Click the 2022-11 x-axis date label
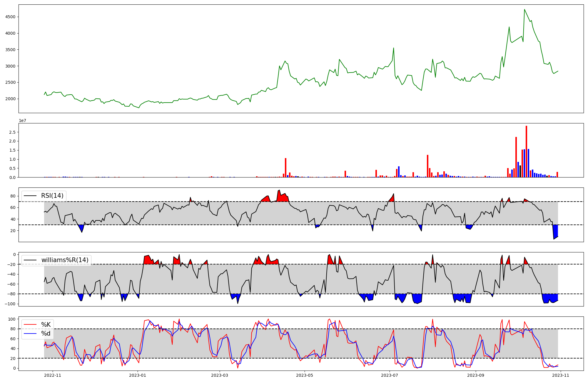Screen dimensions: 588x382 click(53, 375)
